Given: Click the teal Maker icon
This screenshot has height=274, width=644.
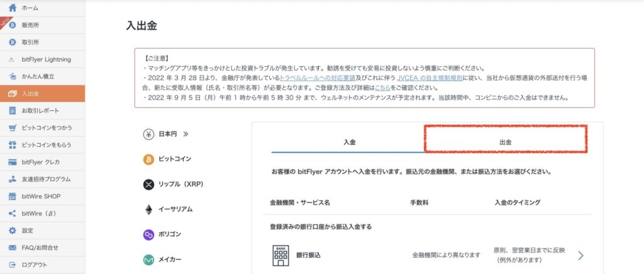Looking at the screenshot, I should click(x=148, y=260).
